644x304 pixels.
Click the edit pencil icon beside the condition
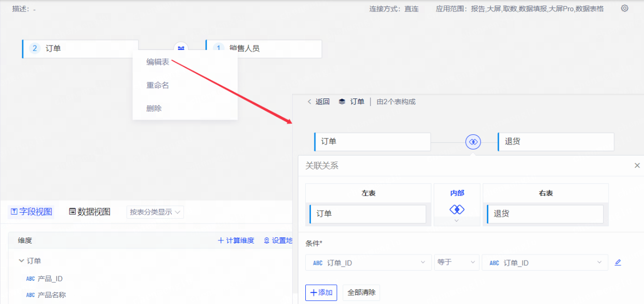tap(618, 263)
